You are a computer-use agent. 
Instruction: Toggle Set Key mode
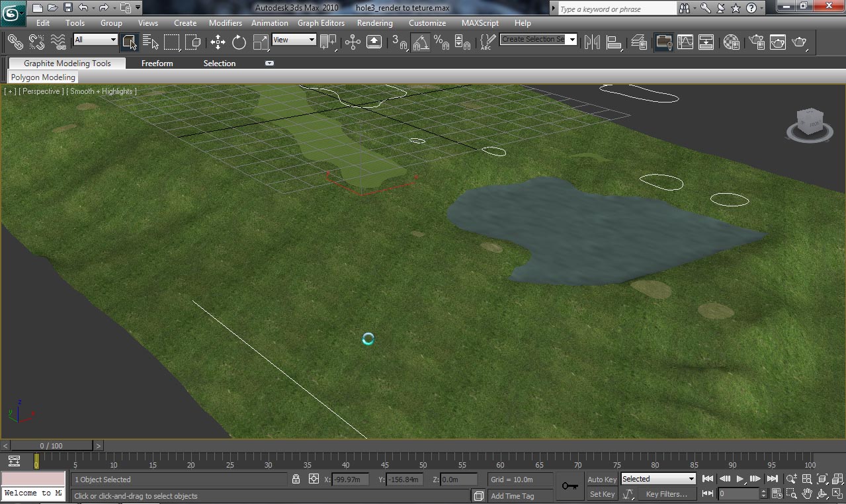[x=601, y=493]
